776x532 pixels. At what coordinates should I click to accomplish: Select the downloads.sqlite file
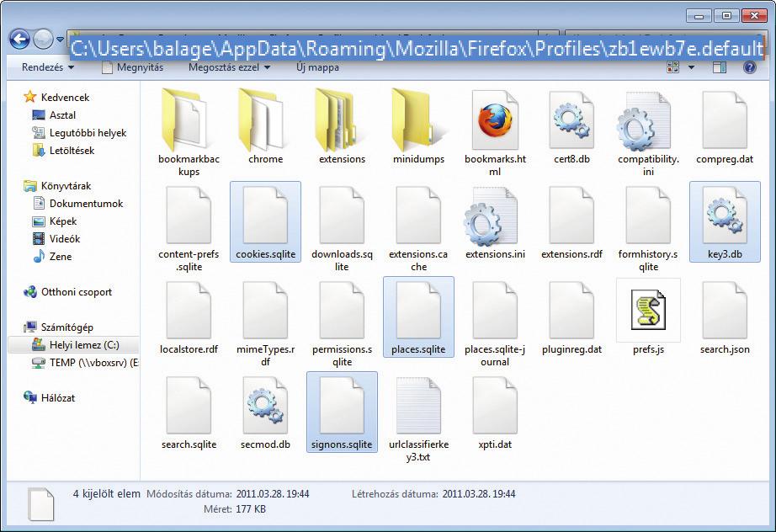click(342, 227)
